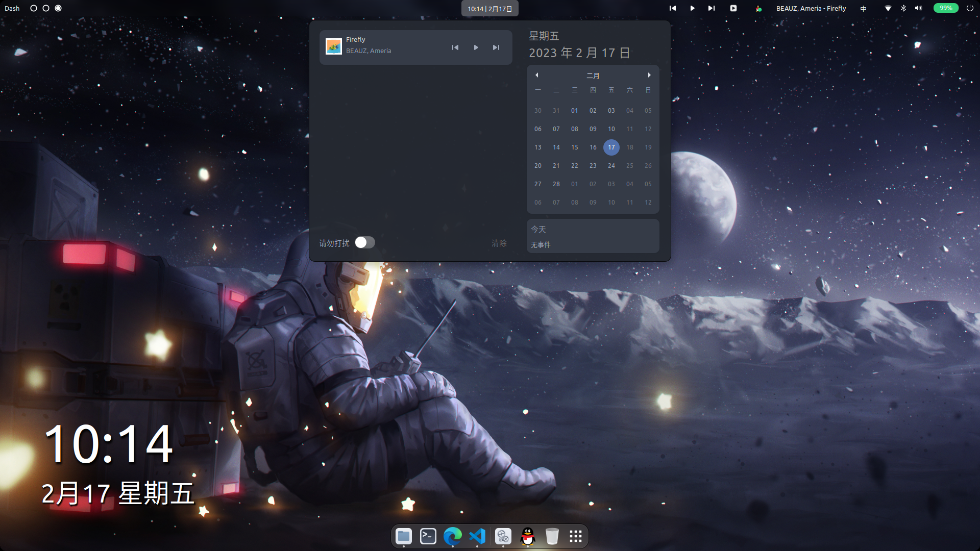Viewport: 980px width, 551px height.
Task: Show all applications grid
Action: pos(576,536)
